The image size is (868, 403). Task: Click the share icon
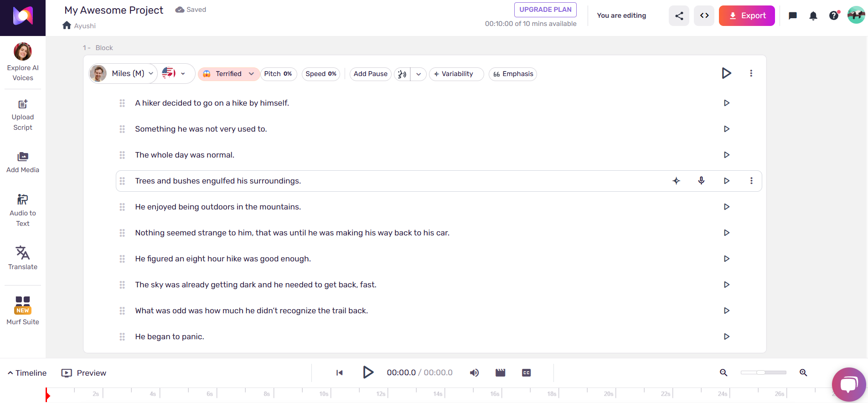(679, 16)
